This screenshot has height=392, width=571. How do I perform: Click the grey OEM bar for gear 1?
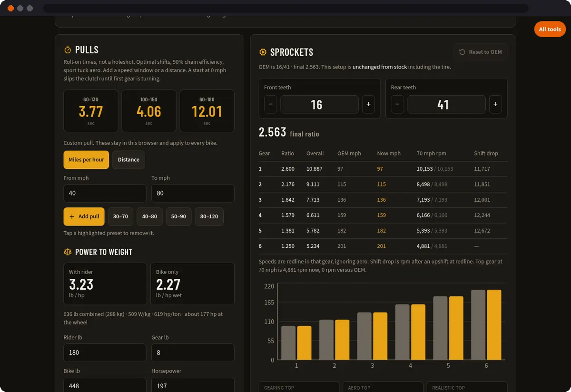tap(289, 343)
